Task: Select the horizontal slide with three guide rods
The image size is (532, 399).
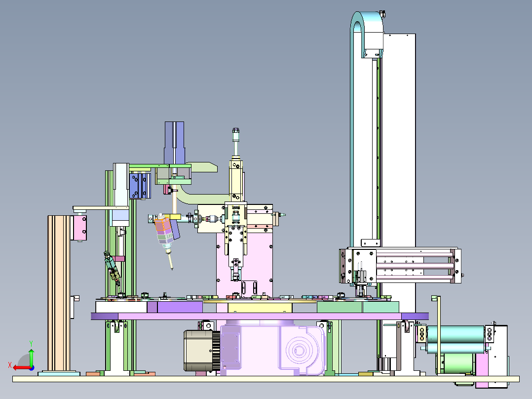Action: pos(400,266)
